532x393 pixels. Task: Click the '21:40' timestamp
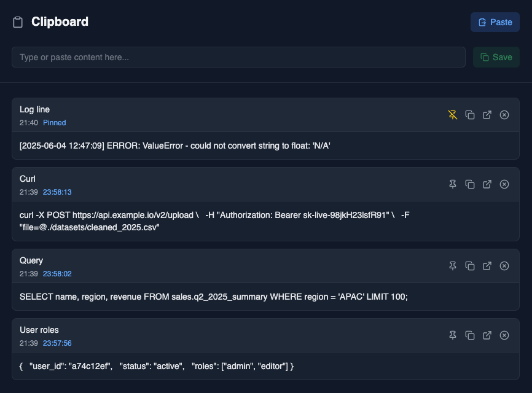tap(28, 123)
